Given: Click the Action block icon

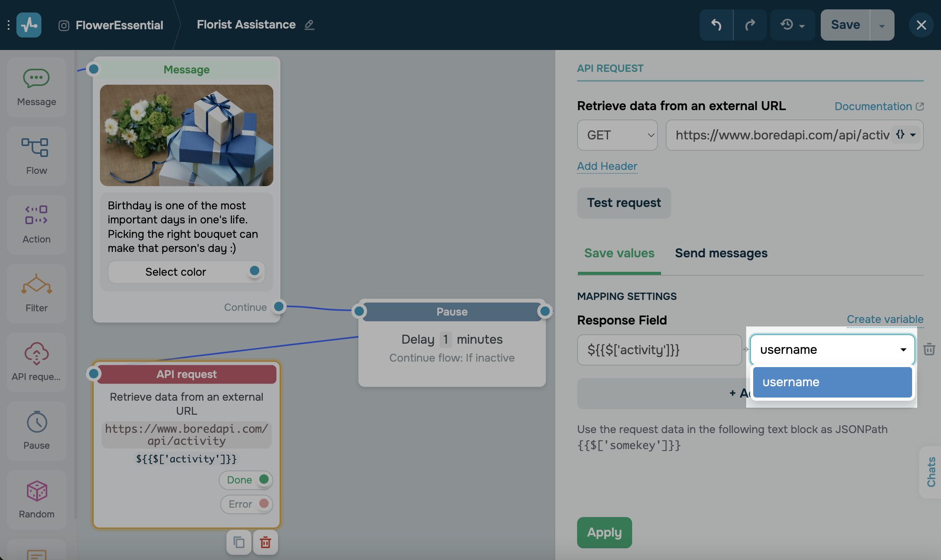Looking at the screenshot, I should (36, 215).
